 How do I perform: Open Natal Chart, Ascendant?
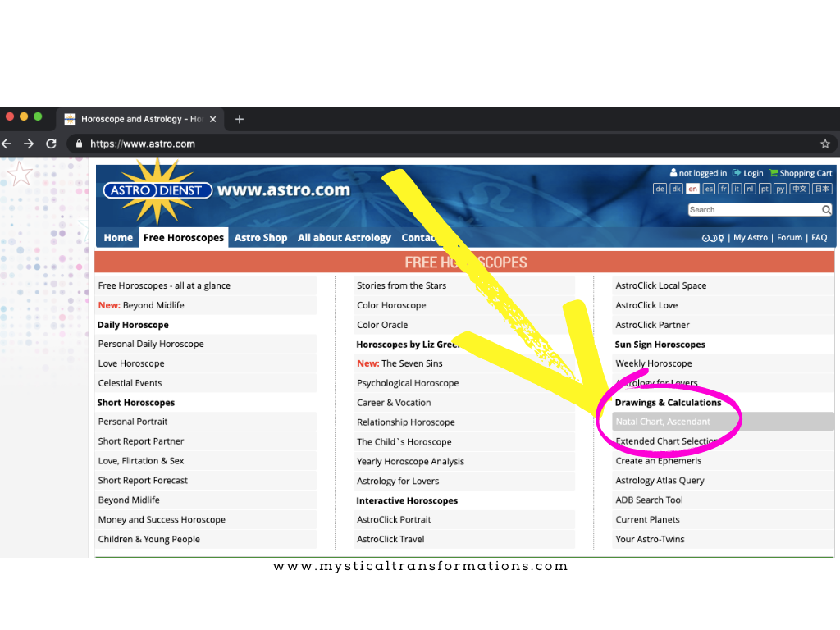tap(724, 422)
